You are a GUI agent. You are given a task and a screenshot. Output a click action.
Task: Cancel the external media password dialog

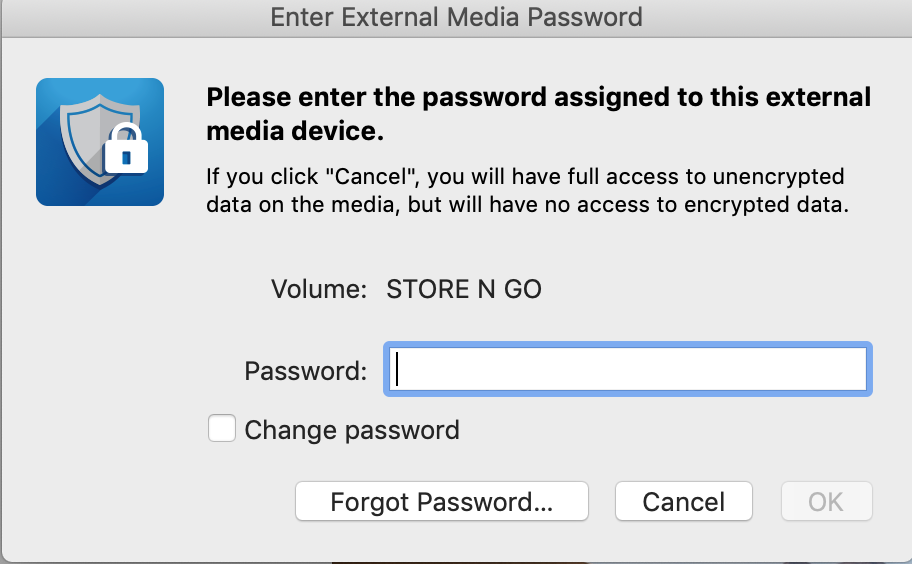(684, 502)
